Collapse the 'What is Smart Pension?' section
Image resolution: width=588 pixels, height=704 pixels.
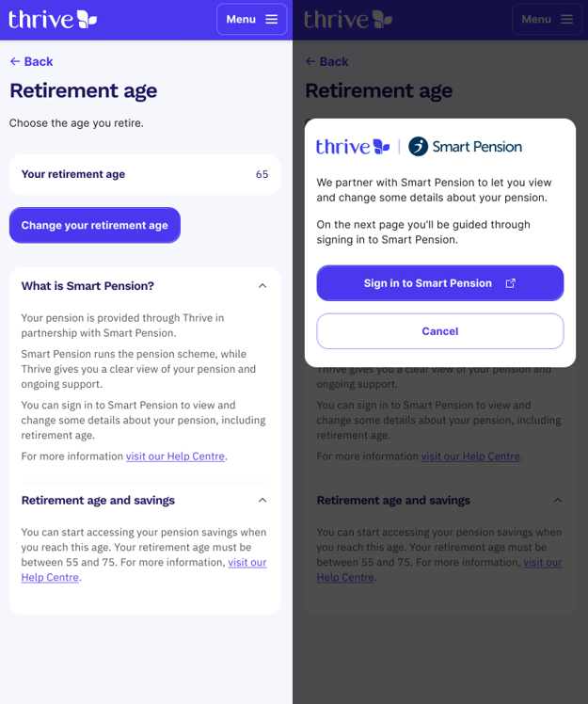[262, 286]
